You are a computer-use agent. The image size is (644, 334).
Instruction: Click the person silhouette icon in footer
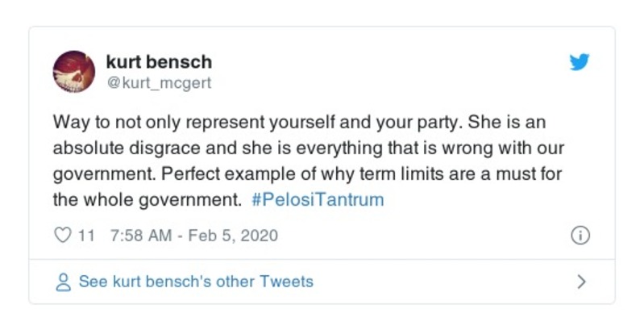(x=63, y=282)
